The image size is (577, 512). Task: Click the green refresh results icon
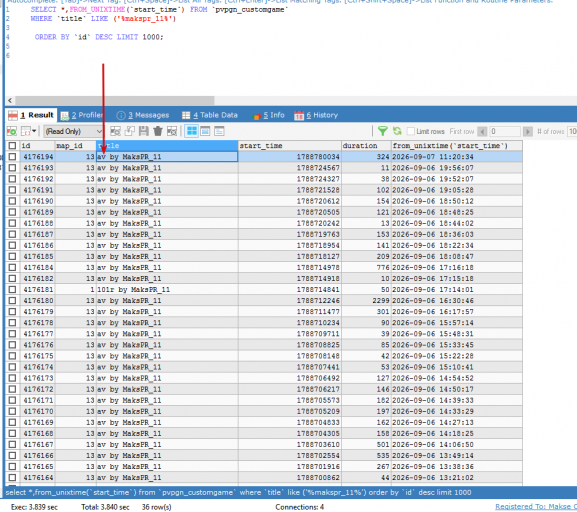pyautogui.click(x=397, y=131)
